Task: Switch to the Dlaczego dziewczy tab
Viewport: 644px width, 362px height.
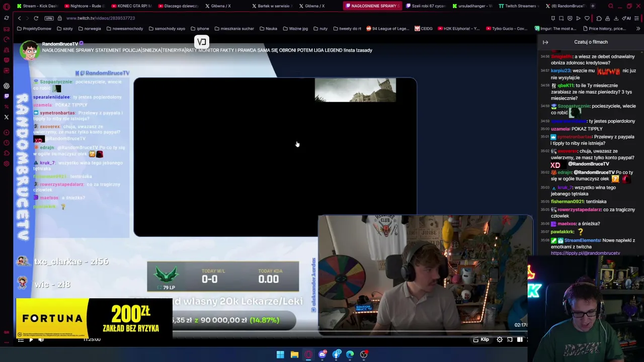Action: [178, 6]
